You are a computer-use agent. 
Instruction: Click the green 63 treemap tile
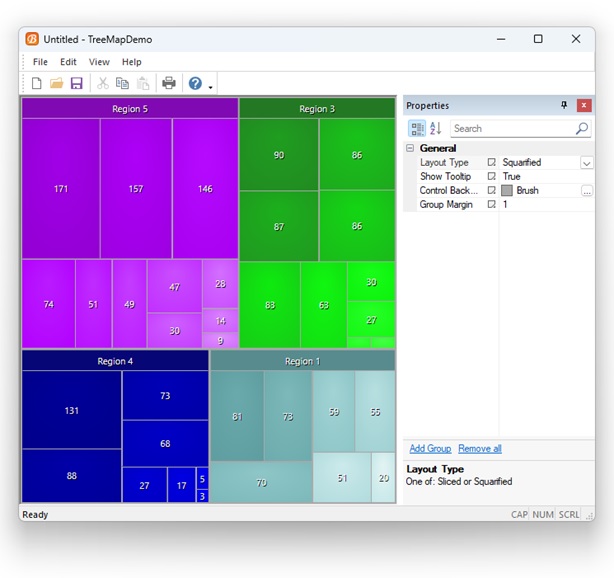tap(323, 305)
